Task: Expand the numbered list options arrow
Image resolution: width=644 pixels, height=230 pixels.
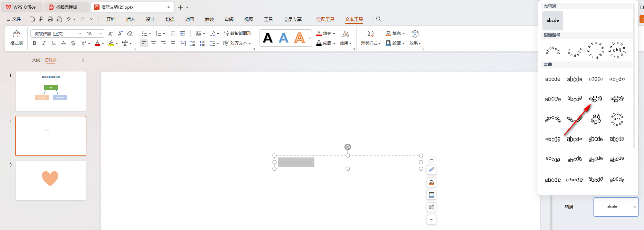Action: click(164, 34)
